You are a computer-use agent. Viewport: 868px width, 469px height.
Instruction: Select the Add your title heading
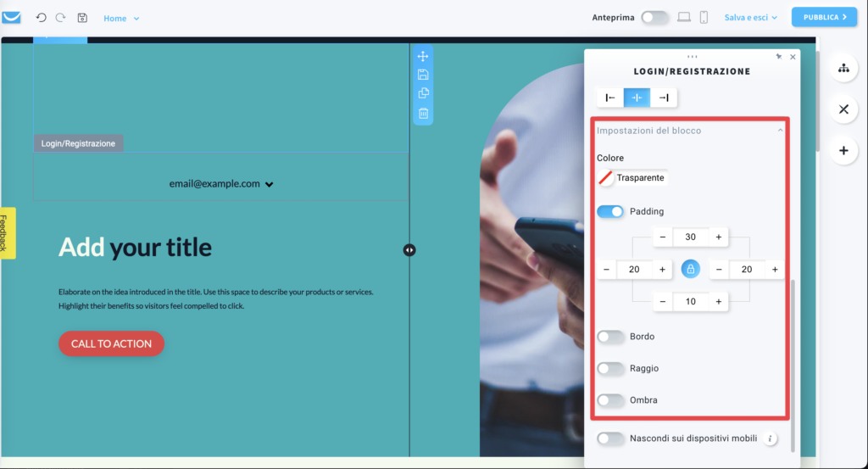135,248
